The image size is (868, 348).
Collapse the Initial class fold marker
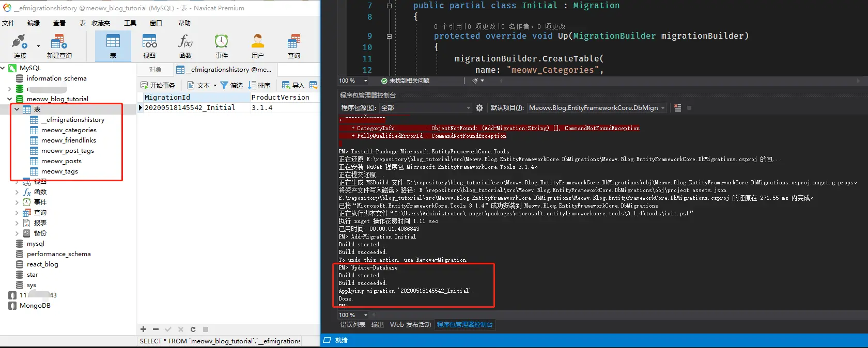coord(389,6)
